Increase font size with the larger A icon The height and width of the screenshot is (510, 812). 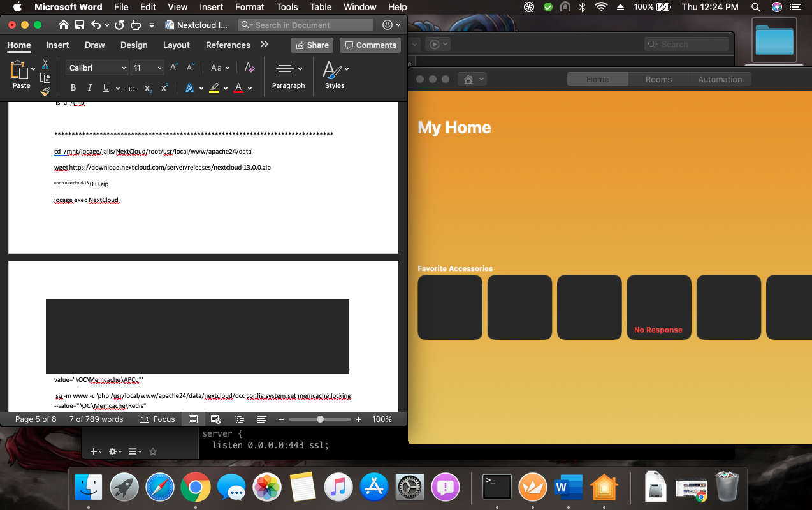tap(174, 68)
